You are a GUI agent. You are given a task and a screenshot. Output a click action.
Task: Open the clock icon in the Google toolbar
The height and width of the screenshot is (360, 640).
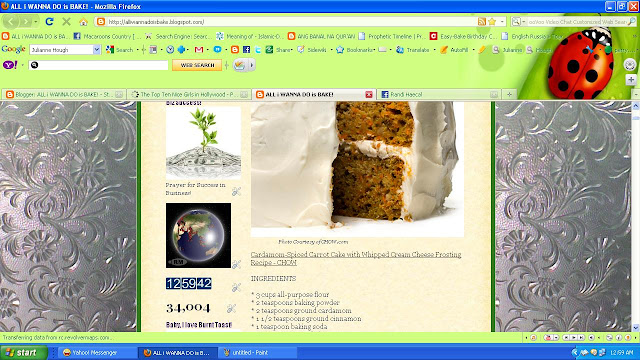point(170,49)
